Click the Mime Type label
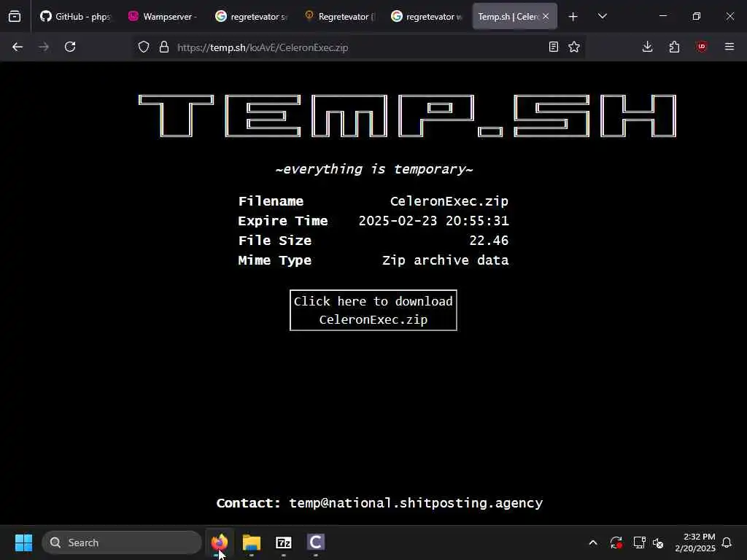 [274, 260]
